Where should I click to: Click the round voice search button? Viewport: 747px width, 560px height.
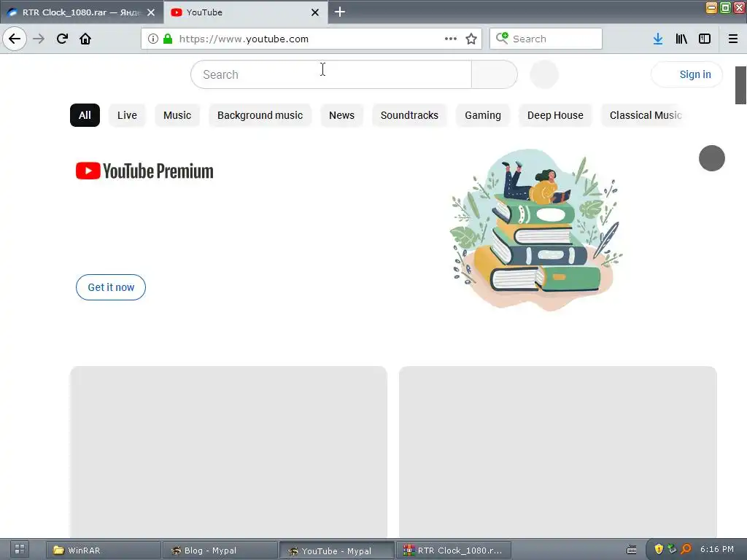pyautogui.click(x=544, y=74)
